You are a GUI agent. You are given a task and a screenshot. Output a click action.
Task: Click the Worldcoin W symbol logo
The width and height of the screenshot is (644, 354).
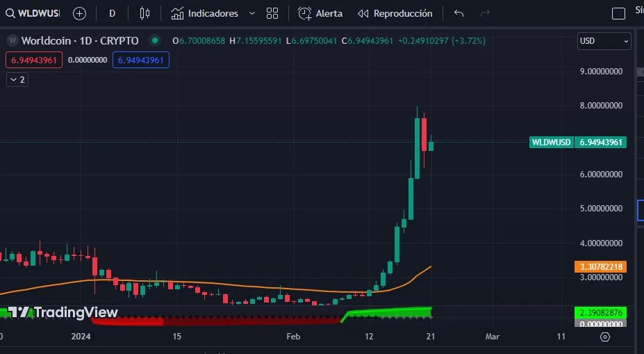click(13, 40)
